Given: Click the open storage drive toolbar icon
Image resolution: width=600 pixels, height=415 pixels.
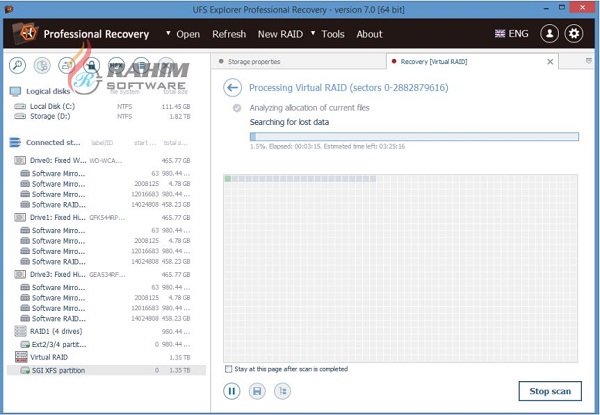Looking at the screenshot, I should [67, 65].
